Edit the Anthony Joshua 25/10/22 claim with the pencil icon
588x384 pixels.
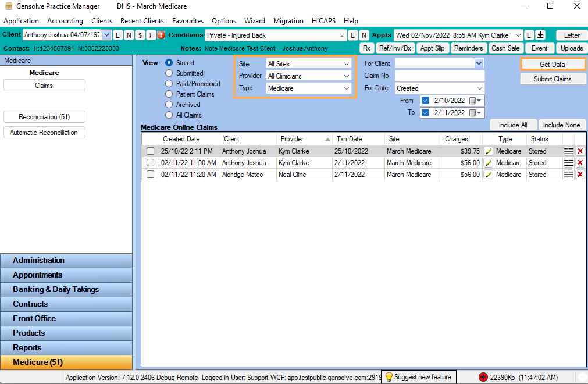point(488,151)
